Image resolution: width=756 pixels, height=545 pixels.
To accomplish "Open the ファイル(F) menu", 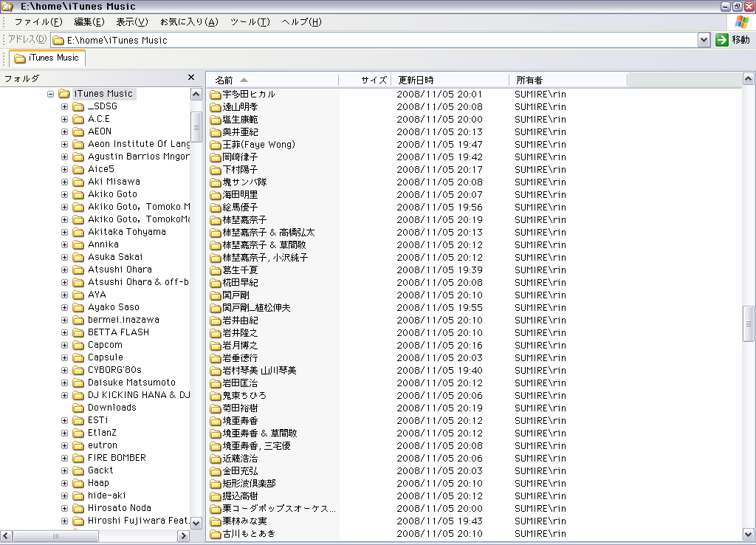I will [x=38, y=21].
